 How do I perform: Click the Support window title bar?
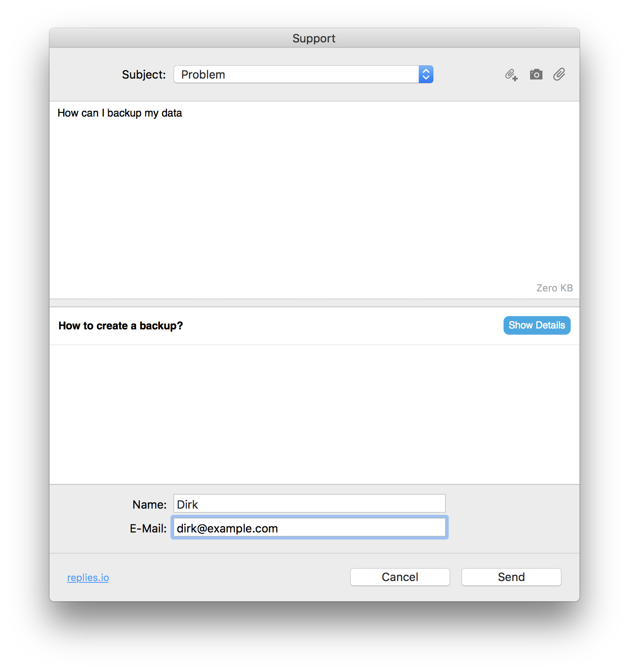pyautogui.click(x=314, y=38)
